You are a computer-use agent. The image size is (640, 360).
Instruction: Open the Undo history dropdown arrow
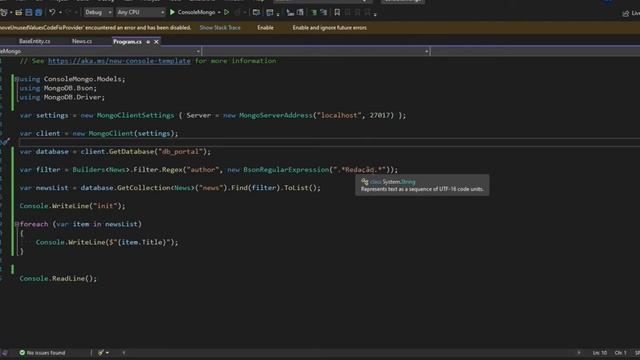(60, 13)
